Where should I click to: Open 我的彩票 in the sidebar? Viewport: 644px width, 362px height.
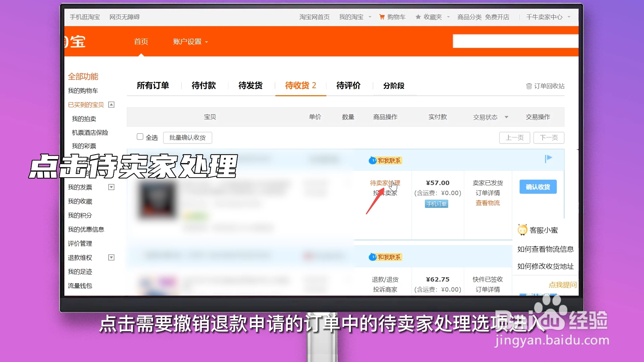[x=84, y=146]
